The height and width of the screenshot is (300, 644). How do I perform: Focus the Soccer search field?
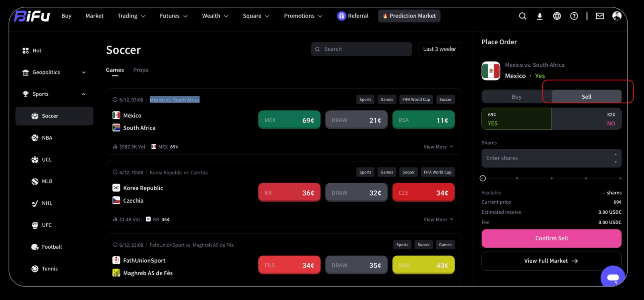point(362,49)
